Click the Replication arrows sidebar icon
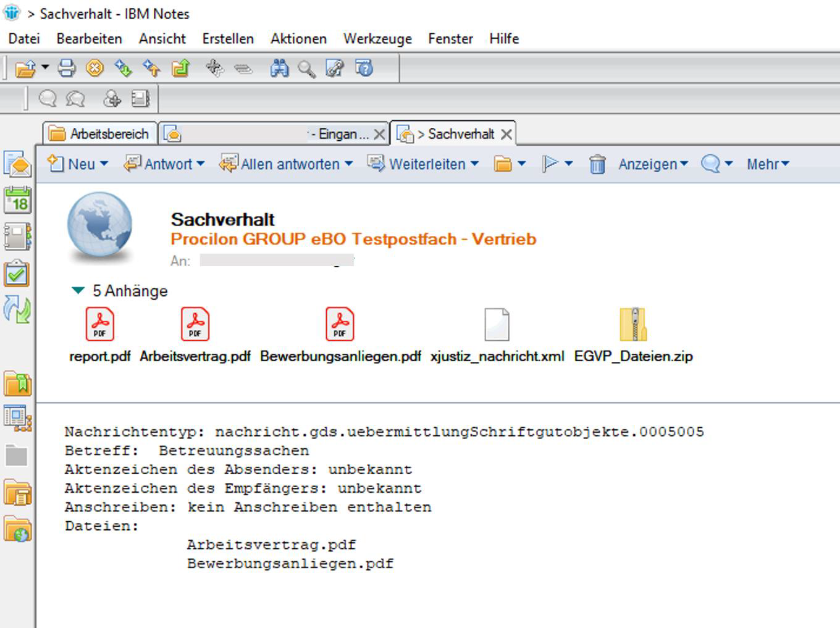Screen dimensions: 840x628 coord(17,309)
